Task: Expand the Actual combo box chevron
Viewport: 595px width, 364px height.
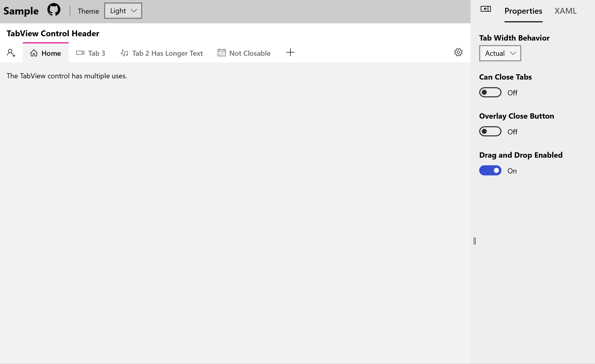Action: pyautogui.click(x=513, y=53)
